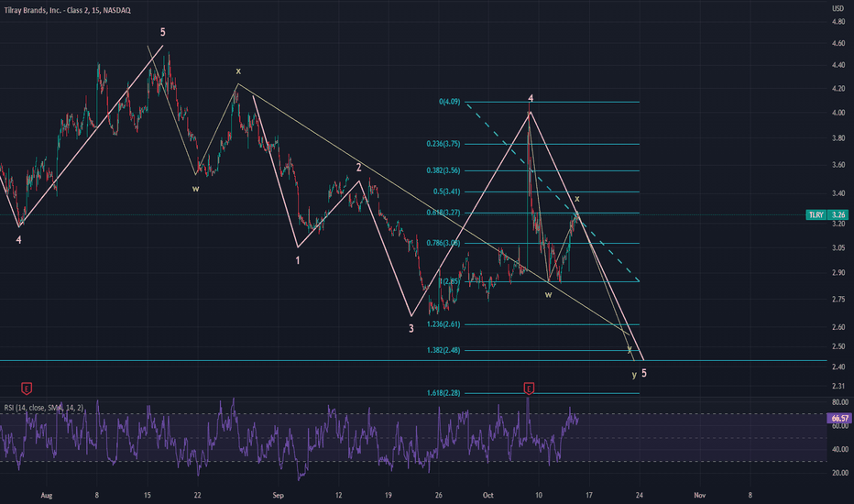854x504 pixels.
Task: Click the Aug label on the time axis
Action: 47,495
